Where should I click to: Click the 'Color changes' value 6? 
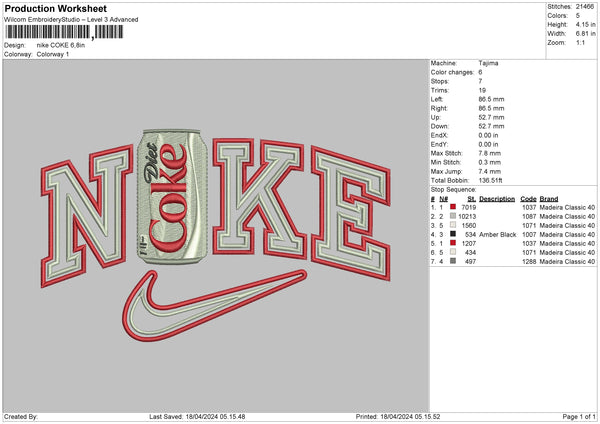(x=480, y=72)
